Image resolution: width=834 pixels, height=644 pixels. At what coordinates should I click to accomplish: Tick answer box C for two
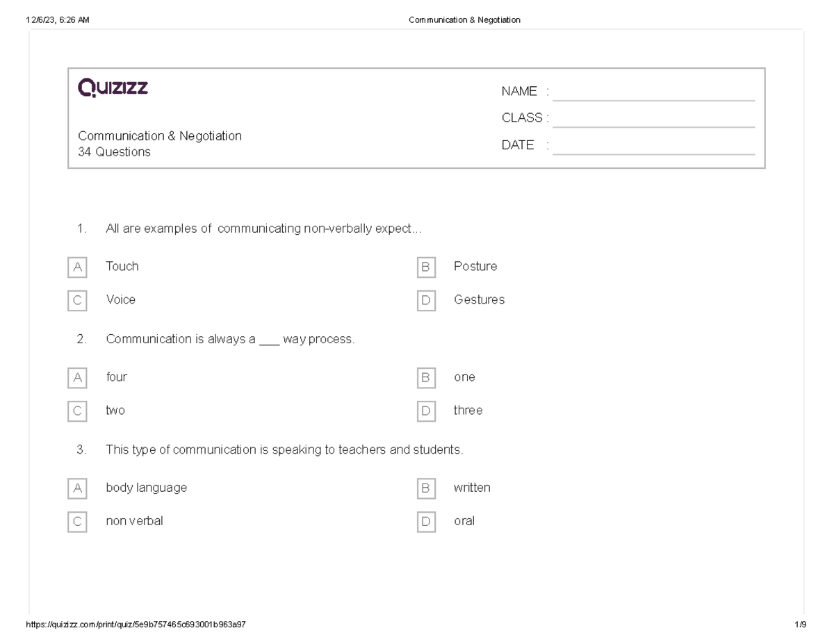pyautogui.click(x=78, y=411)
